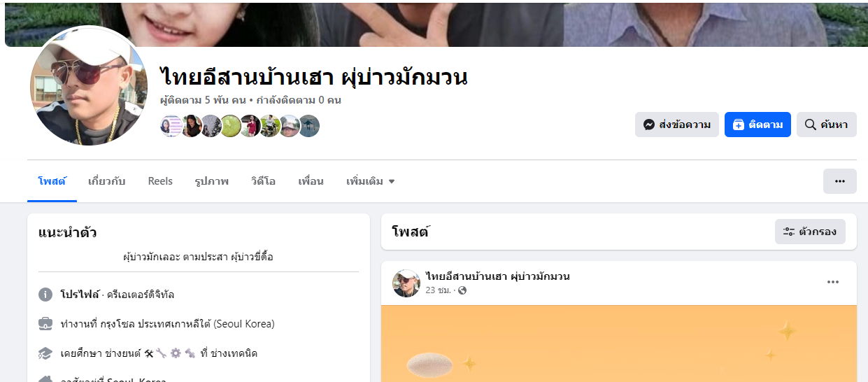868x382 pixels.
Task: Click the filter sliders icon in ตัวกรอง
Action: click(789, 232)
